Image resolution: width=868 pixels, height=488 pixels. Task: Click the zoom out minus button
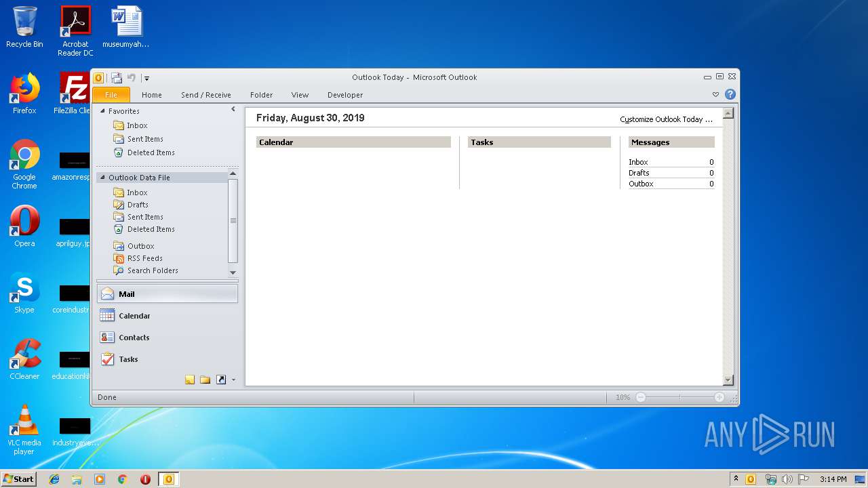[641, 397]
